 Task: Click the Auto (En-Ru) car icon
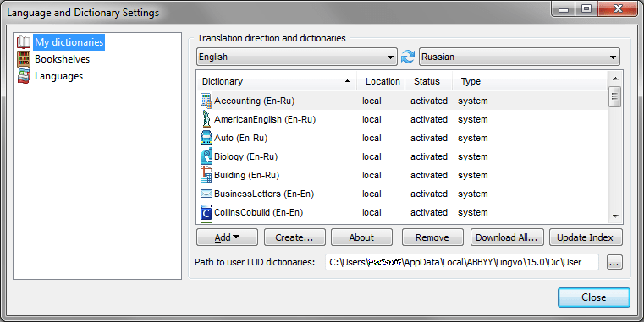[206, 138]
